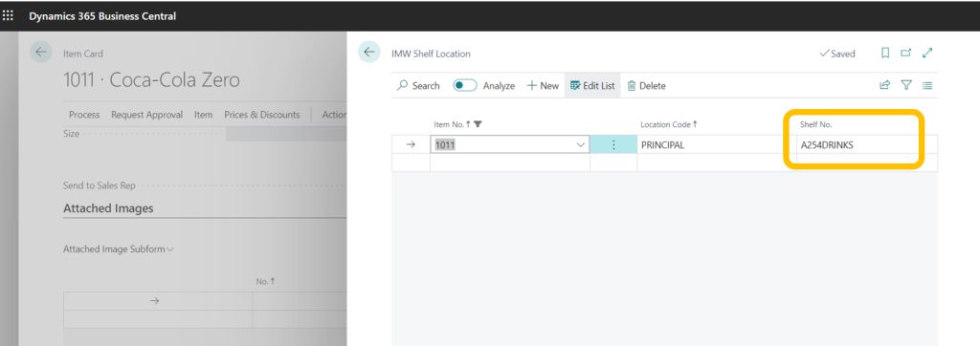Open Request Approval menu on Item Card
This screenshot has height=346, width=980.
point(146,115)
